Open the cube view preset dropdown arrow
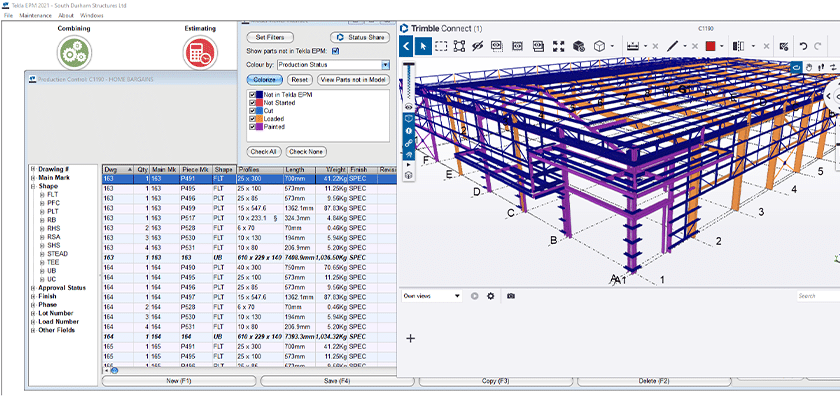 [612, 47]
